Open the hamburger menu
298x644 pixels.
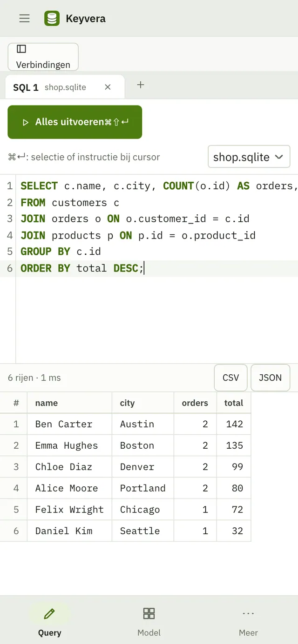click(x=24, y=18)
